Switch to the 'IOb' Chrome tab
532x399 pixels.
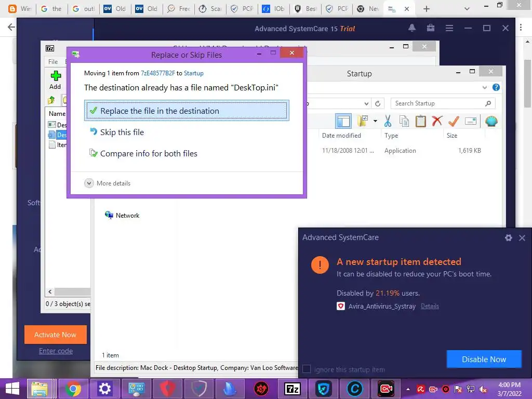pos(274,9)
